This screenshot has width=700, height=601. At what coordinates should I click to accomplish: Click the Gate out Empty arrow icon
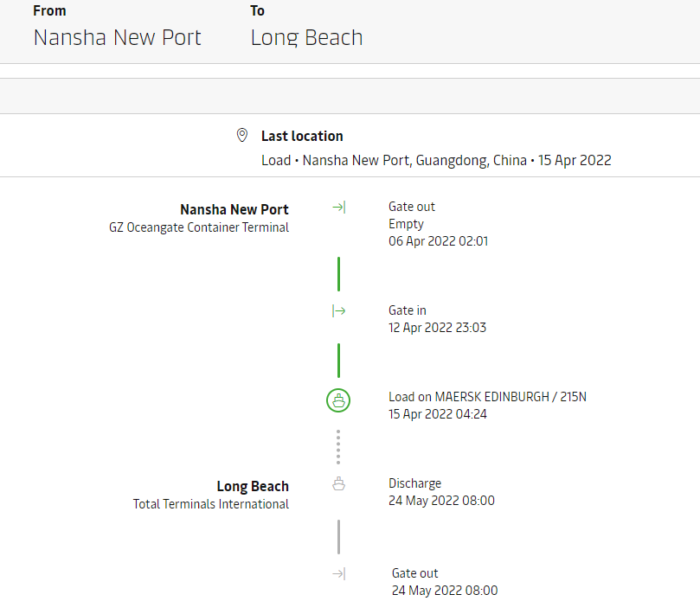[339, 208]
